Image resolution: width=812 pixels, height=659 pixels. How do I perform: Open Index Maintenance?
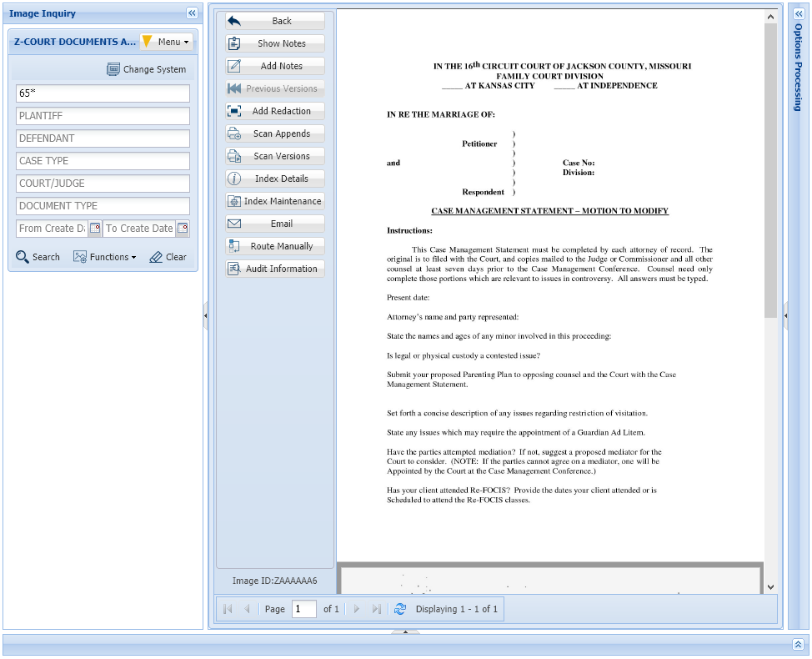coord(274,200)
